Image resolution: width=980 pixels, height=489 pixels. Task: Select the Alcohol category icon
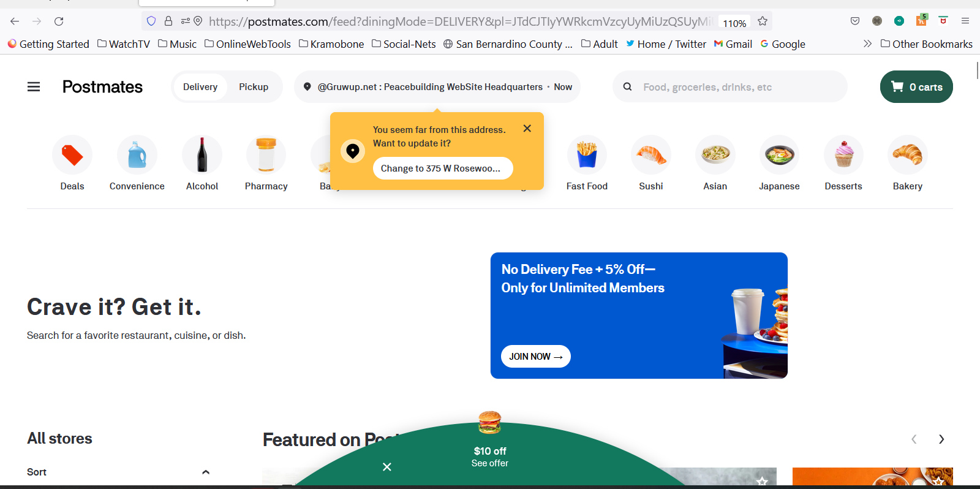tap(202, 155)
